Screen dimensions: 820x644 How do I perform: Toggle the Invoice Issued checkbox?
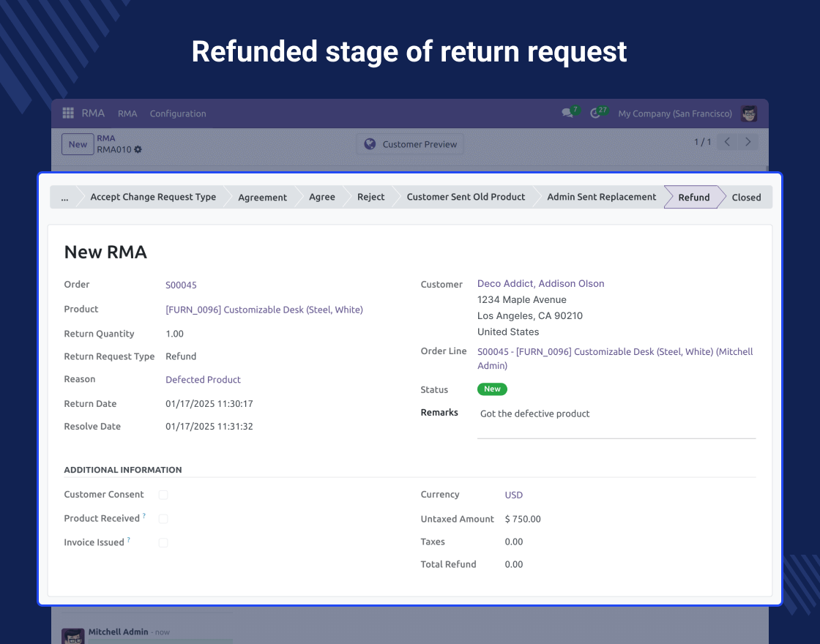[163, 542]
